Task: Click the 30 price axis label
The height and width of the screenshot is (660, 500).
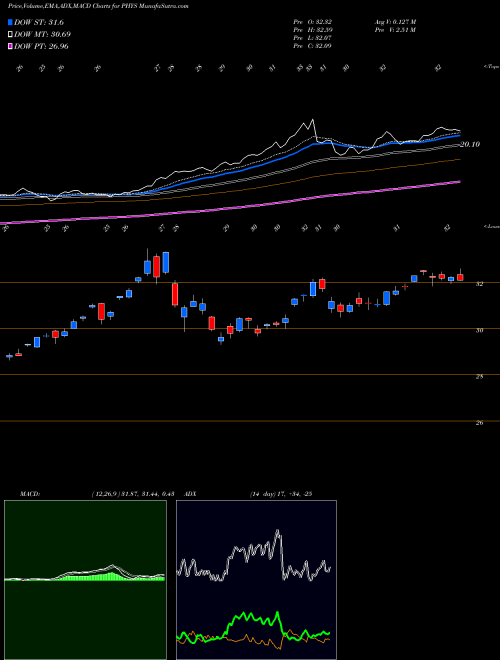Action: (x=479, y=330)
